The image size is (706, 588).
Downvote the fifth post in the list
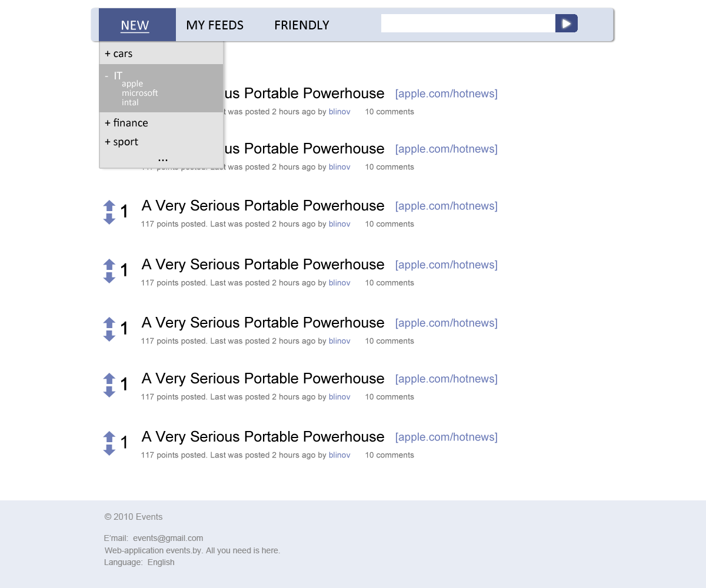(x=109, y=336)
